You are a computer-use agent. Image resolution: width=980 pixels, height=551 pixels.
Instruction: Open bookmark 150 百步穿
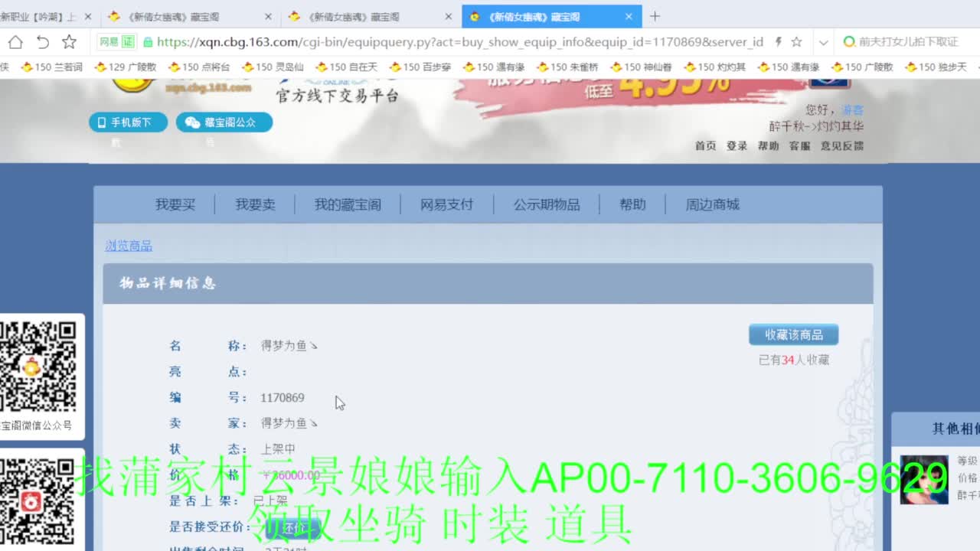420,67
